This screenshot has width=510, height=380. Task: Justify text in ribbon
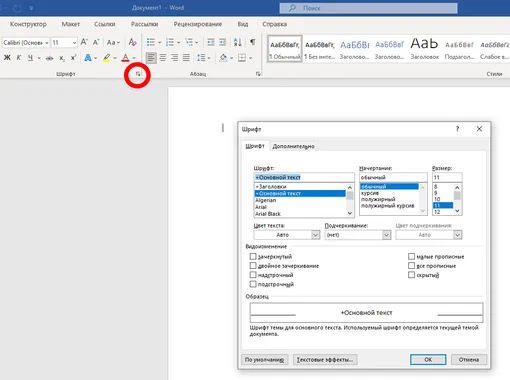(x=186, y=58)
